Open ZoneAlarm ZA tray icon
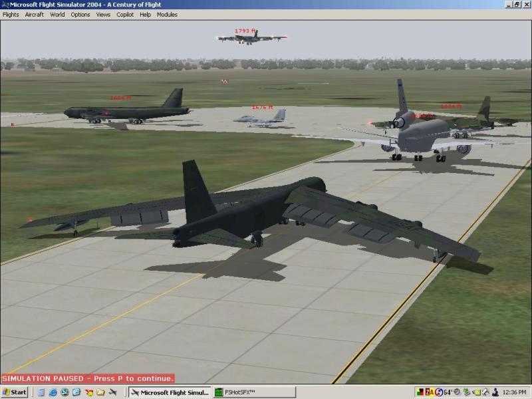The image size is (532, 399). click(x=430, y=392)
